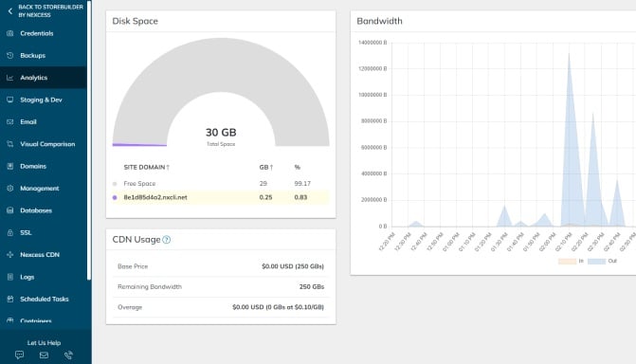Click the Base Price $0.00 USD value
This screenshot has height=364, width=636.
(x=293, y=266)
